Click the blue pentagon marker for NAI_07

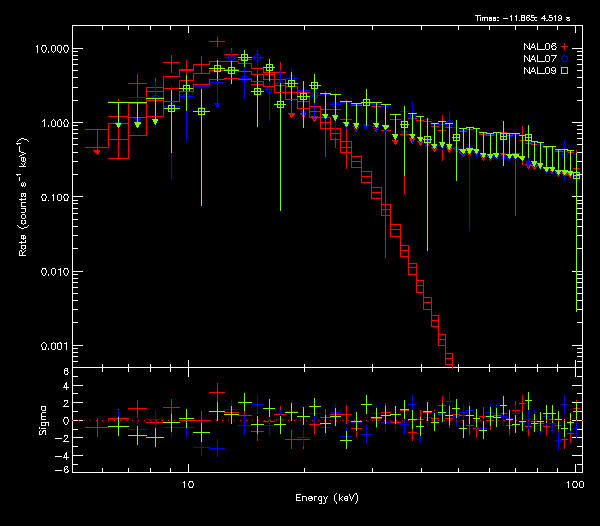[x=566, y=59]
